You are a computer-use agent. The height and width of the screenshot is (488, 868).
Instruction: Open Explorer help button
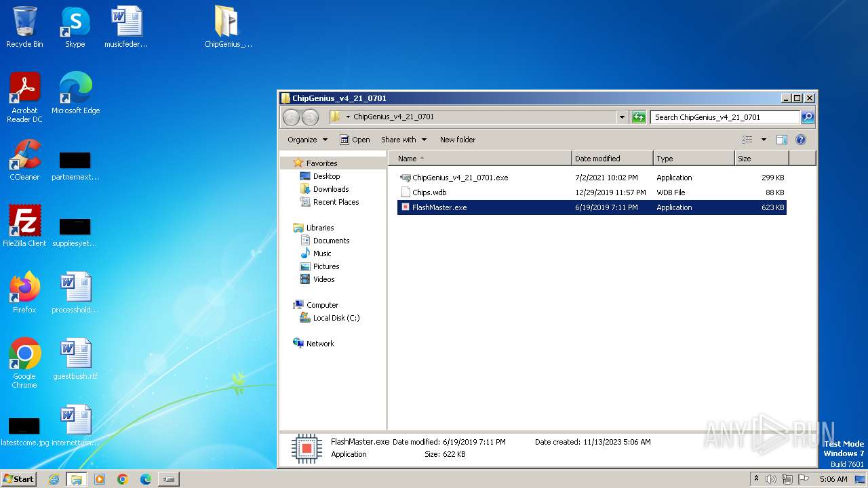coord(800,140)
